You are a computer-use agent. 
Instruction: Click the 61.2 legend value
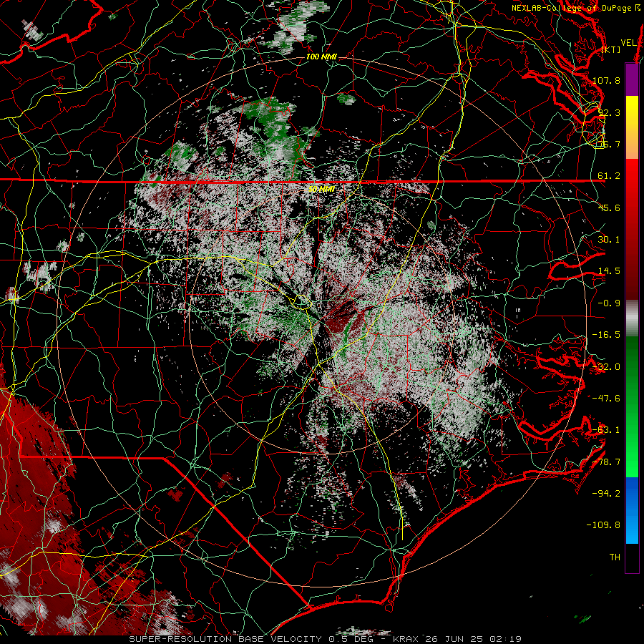coord(609,176)
